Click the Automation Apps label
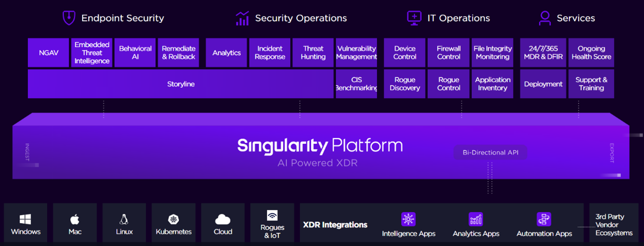The image size is (644, 246). coord(544,234)
